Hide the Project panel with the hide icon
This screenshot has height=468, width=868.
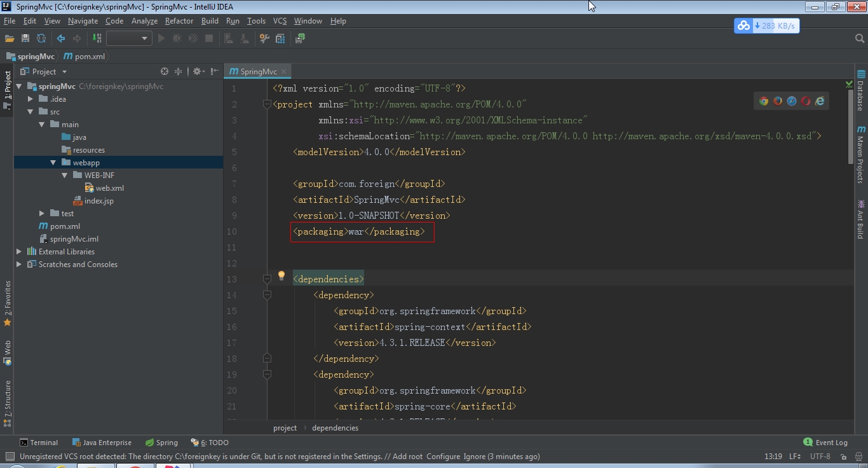[x=214, y=71]
